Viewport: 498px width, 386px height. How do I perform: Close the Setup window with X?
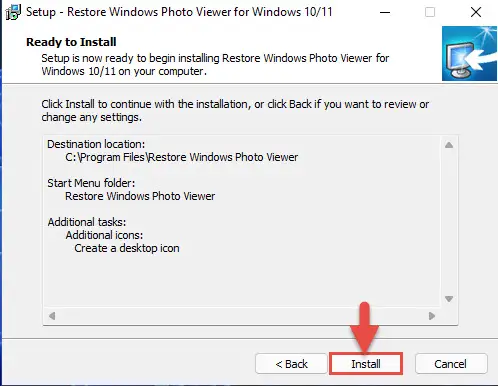476,12
